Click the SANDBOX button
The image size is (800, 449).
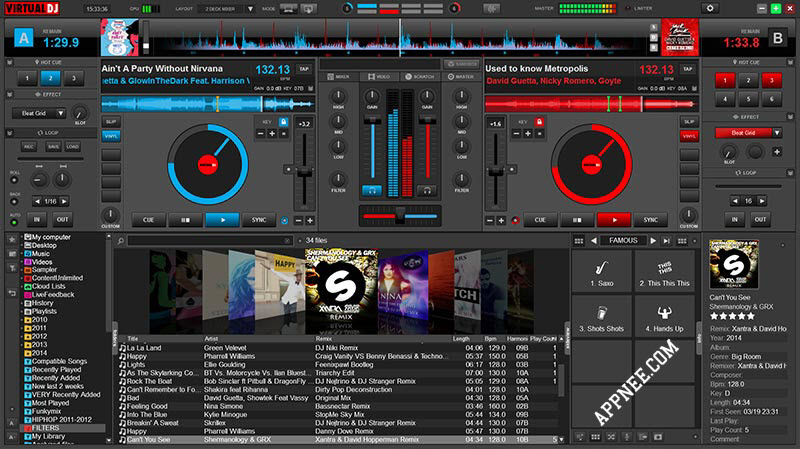(x=461, y=64)
